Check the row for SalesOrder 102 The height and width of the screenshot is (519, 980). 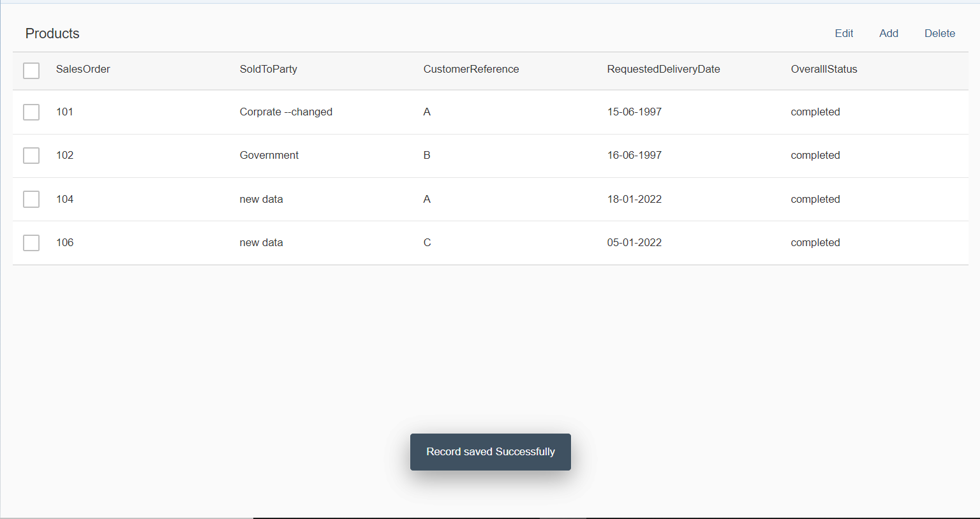pyautogui.click(x=31, y=155)
